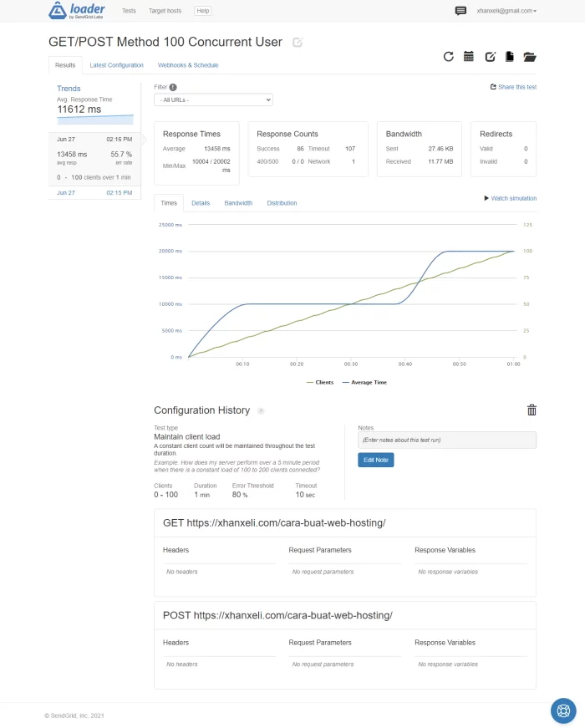Open the support lifebuoy button

click(563, 710)
